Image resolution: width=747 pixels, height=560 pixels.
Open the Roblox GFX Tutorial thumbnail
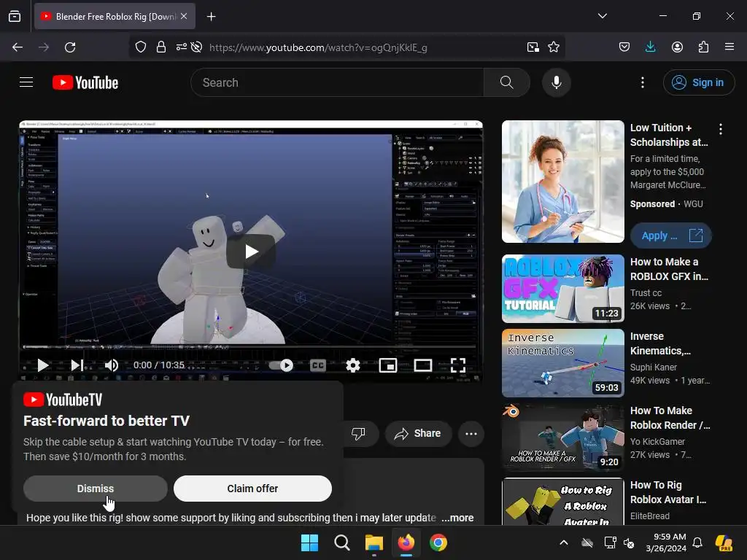pyautogui.click(x=562, y=289)
